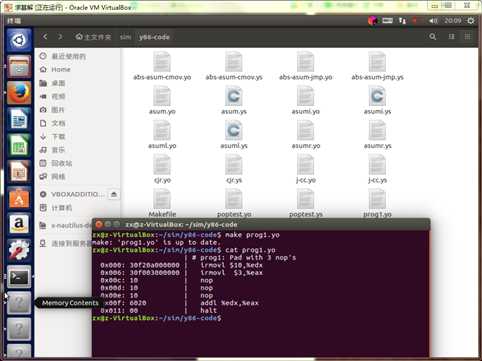482x361 pixels.
Task: Click the Memory Contents launcher icon
Action: [x=19, y=303]
